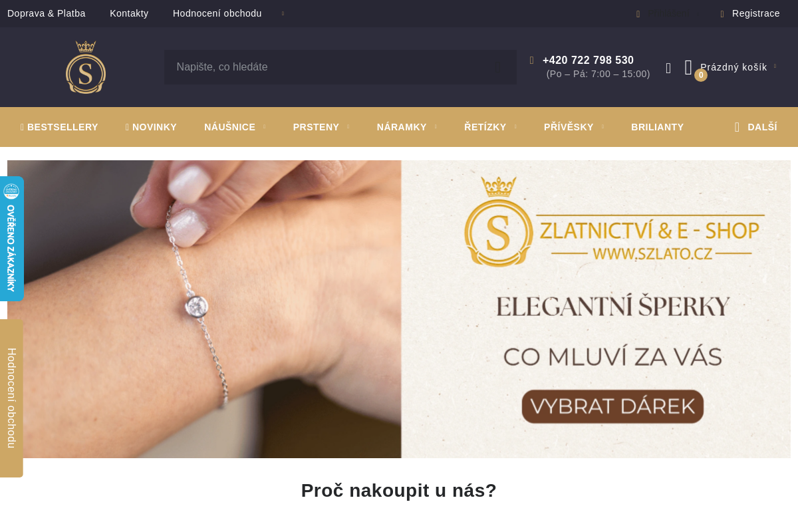Open the Bestsellery menu item
This screenshot has width=798, height=532.
click(x=59, y=127)
